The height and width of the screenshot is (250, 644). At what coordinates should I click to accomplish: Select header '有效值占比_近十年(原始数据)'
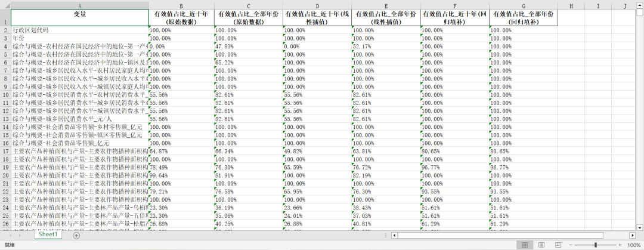tap(181, 18)
